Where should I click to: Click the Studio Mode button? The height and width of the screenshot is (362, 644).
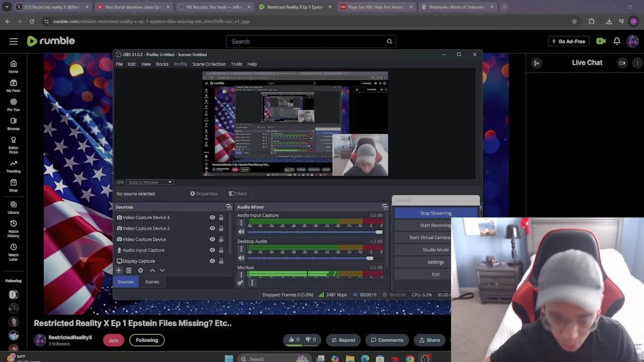coord(436,250)
